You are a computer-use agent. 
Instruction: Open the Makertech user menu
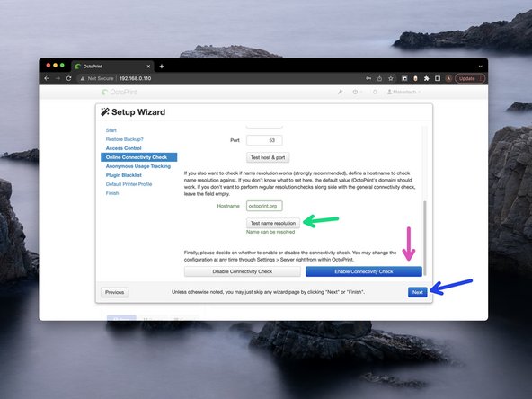pos(403,92)
